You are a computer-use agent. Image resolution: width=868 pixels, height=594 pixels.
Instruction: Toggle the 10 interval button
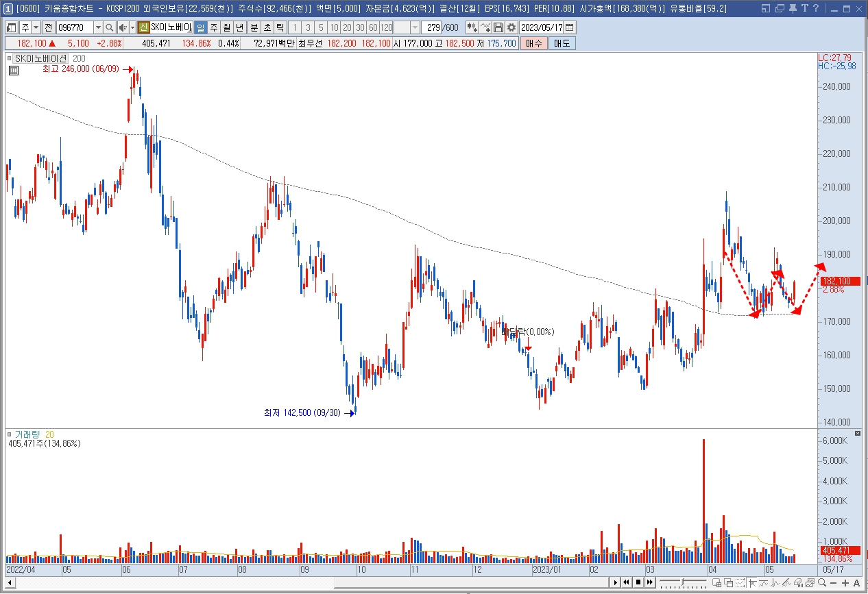pos(334,27)
